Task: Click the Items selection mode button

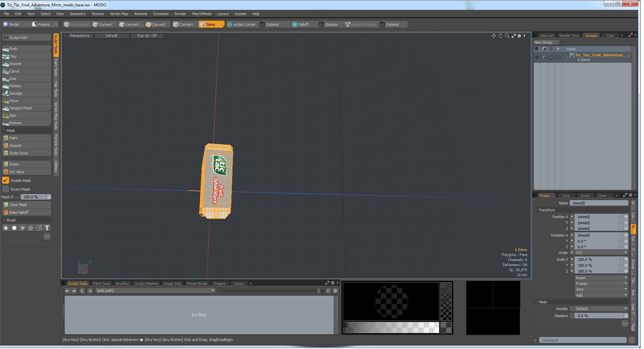Action: [x=211, y=24]
